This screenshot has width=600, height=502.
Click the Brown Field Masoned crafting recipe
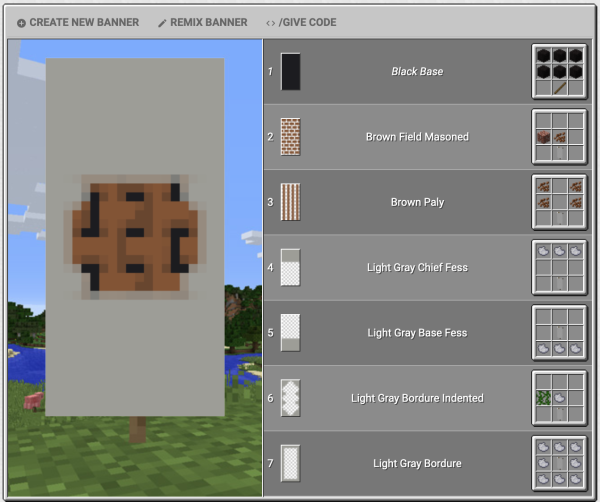click(x=556, y=137)
